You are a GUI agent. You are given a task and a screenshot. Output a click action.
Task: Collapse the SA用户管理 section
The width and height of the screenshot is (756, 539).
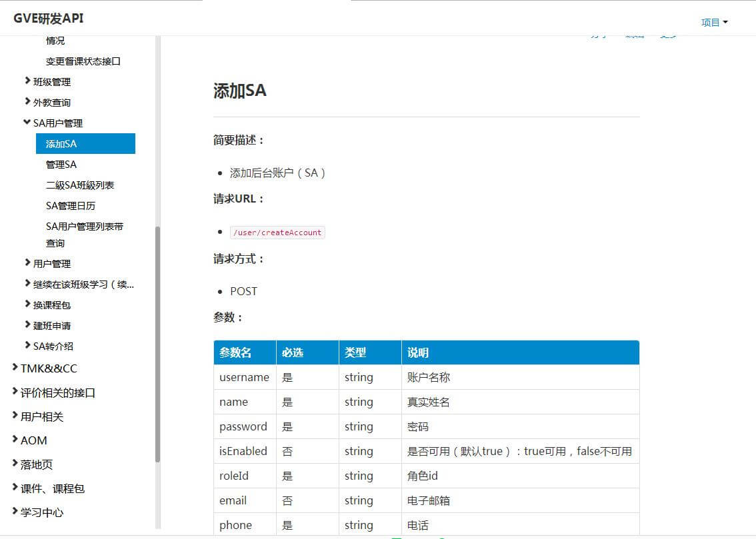(27, 123)
